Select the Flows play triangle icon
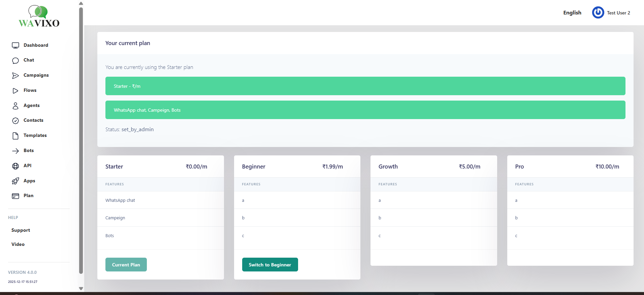 pyautogui.click(x=15, y=90)
